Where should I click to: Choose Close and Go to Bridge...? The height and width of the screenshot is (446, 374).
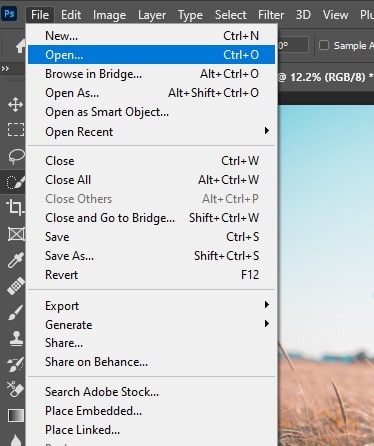[x=151, y=218]
